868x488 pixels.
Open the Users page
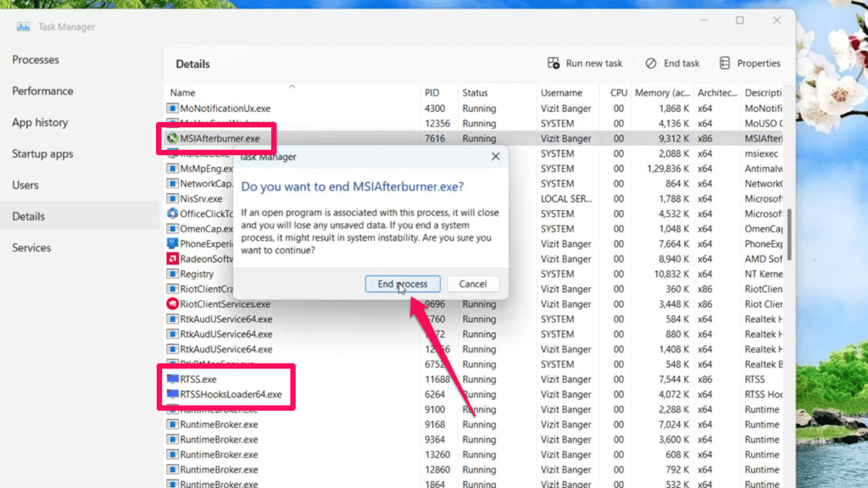tap(25, 185)
